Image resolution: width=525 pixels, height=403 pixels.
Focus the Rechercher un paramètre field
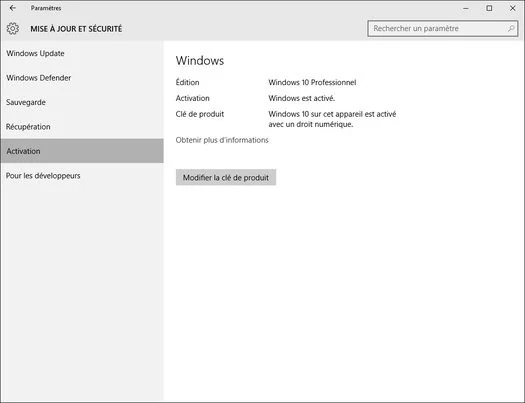[442, 28]
